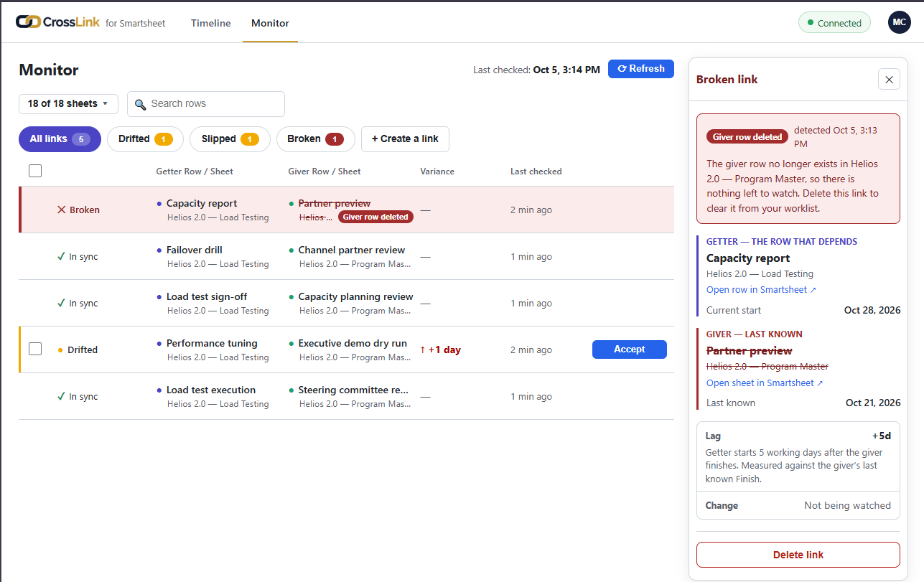The image size is (924, 582).
Task: Click the +1 day variance value
Action: click(441, 350)
